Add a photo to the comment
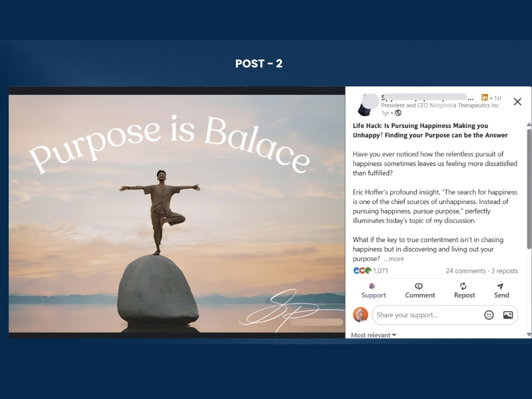The image size is (532, 399). coord(508,315)
